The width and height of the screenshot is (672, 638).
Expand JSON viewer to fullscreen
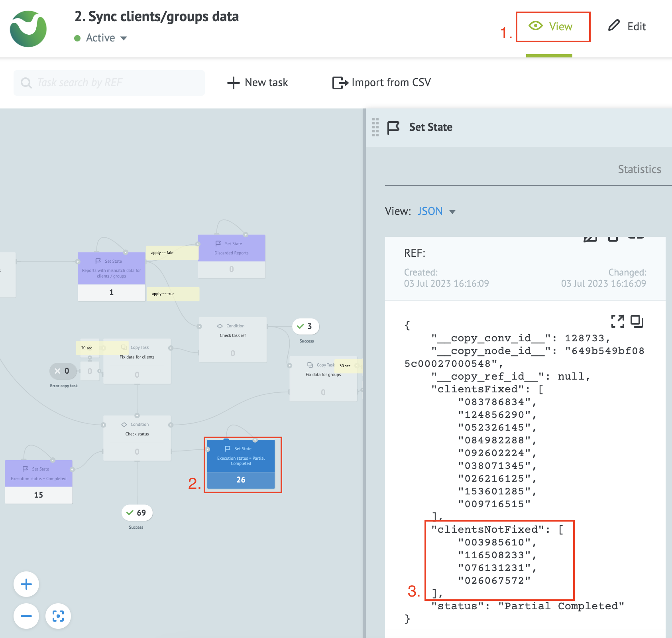[617, 321]
